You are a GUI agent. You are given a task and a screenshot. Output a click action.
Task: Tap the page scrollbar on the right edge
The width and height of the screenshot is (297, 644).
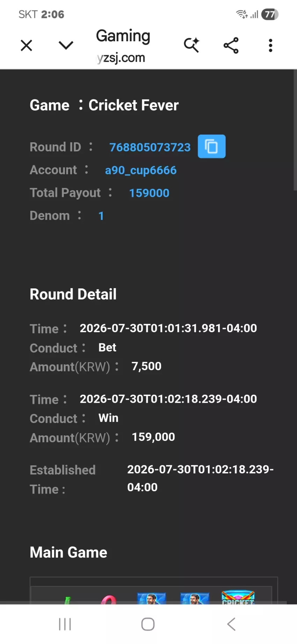[x=295, y=130]
